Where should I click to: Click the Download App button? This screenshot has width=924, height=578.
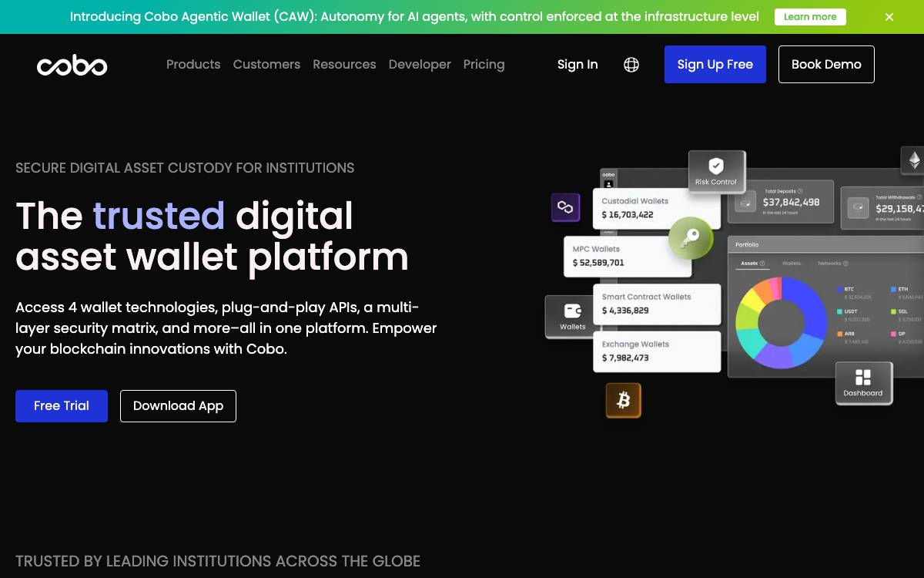point(178,406)
